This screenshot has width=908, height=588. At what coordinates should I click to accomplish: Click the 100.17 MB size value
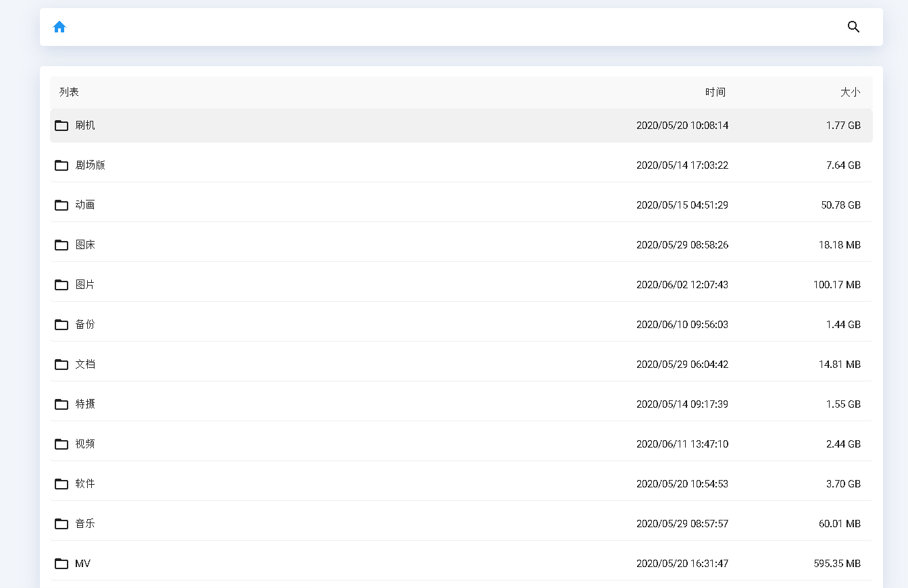point(837,285)
